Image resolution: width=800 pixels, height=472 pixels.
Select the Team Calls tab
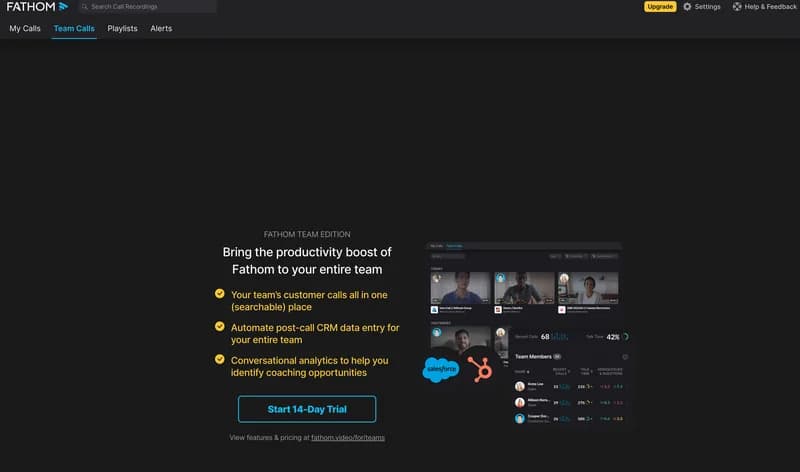point(74,29)
